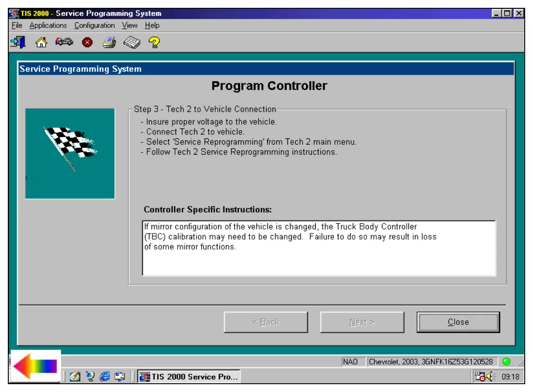Click the green status indicator light
533x392 pixels.
point(506,362)
